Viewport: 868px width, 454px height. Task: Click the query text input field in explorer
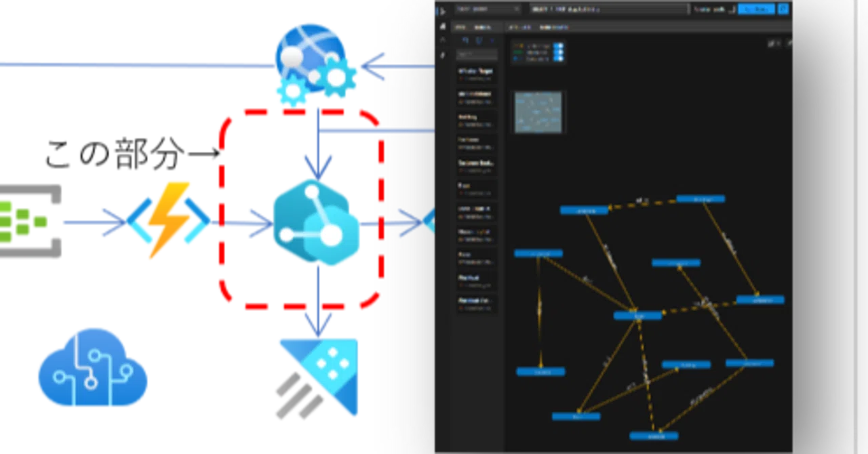point(609,9)
